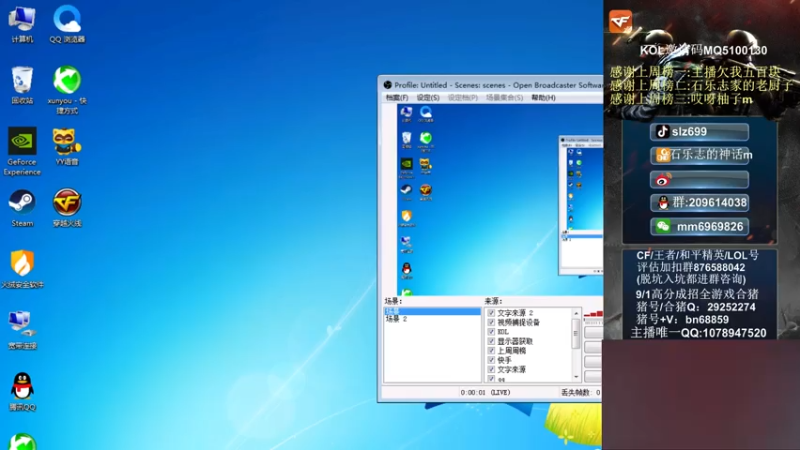Click the OBS logo in the title bar
This screenshot has height=450, width=800.
387,85
